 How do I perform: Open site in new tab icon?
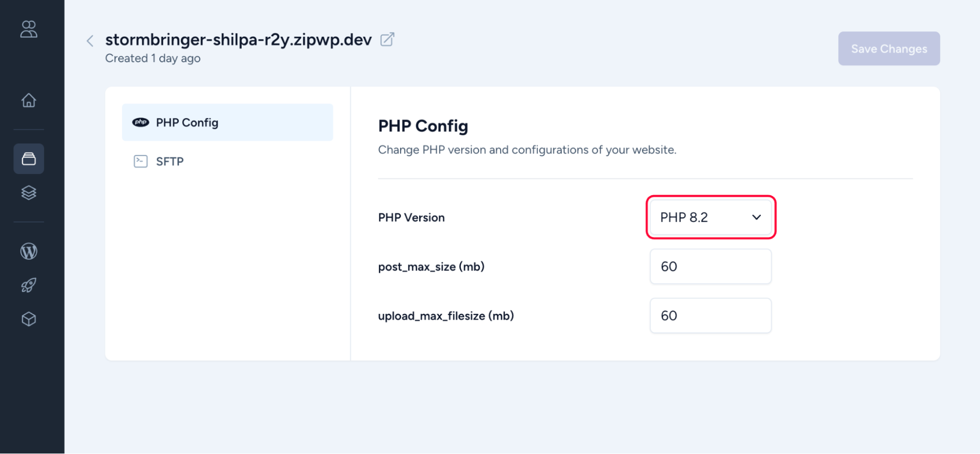(387, 39)
